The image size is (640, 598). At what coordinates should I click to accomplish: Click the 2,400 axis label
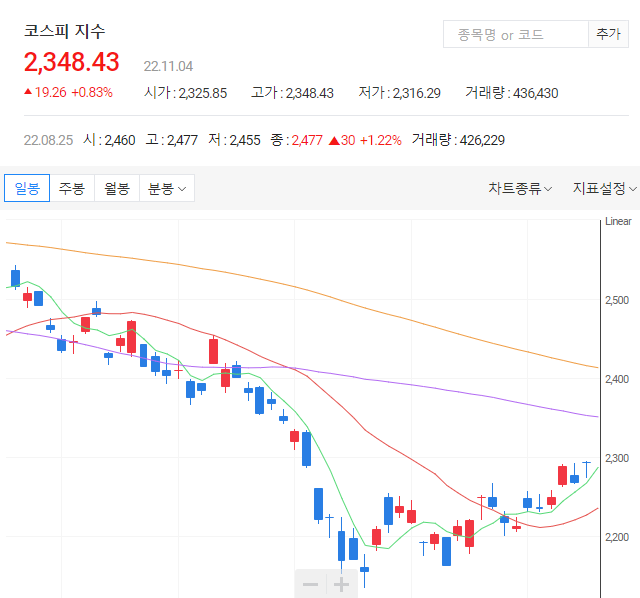617,379
